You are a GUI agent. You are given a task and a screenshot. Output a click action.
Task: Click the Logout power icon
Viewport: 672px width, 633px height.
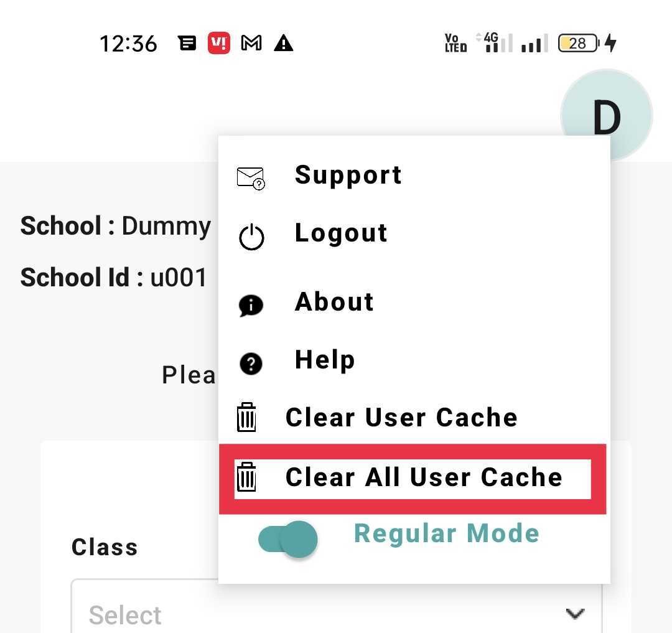pos(251,237)
